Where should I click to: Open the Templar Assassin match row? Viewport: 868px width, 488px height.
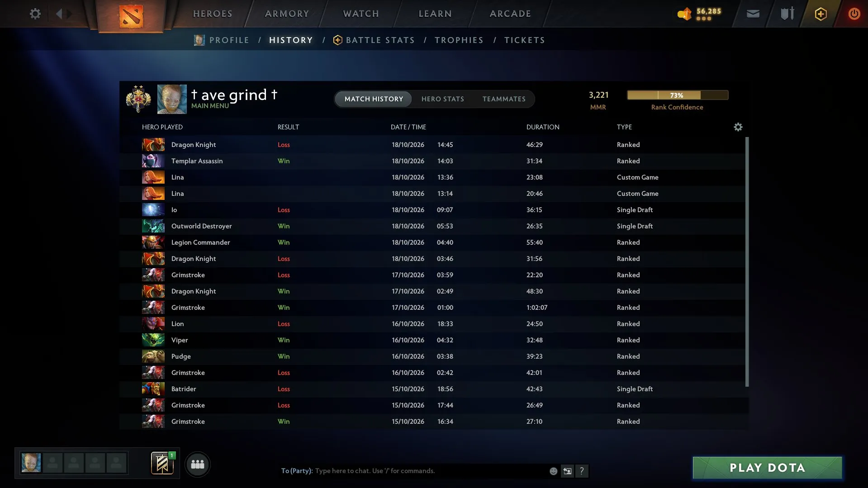(x=432, y=161)
